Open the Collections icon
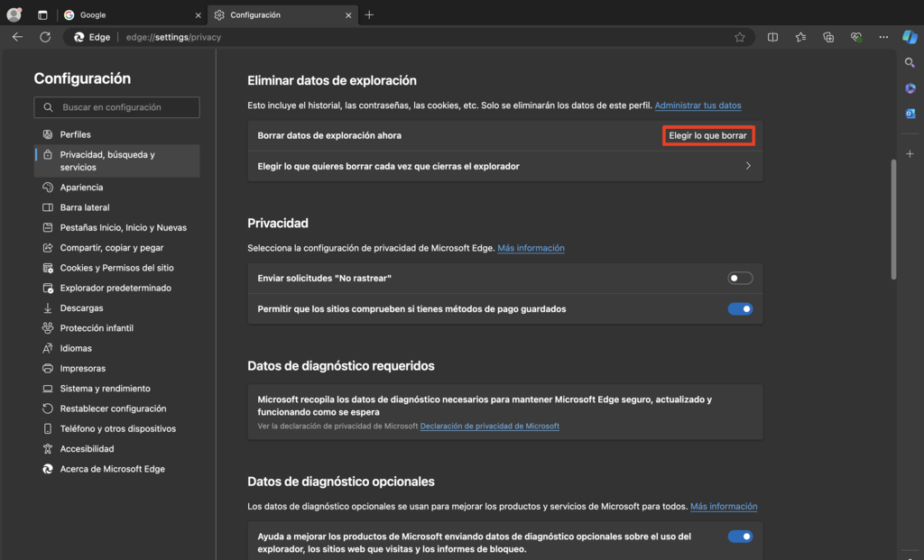Viewport: 924px width, 560px height. point(828,37)
